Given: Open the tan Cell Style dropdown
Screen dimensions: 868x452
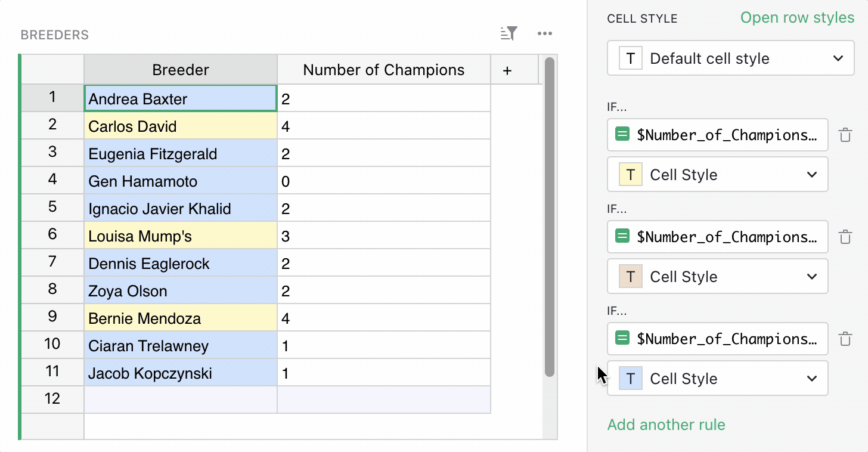Looking at the screenshot, I should (x=811, y=276).
